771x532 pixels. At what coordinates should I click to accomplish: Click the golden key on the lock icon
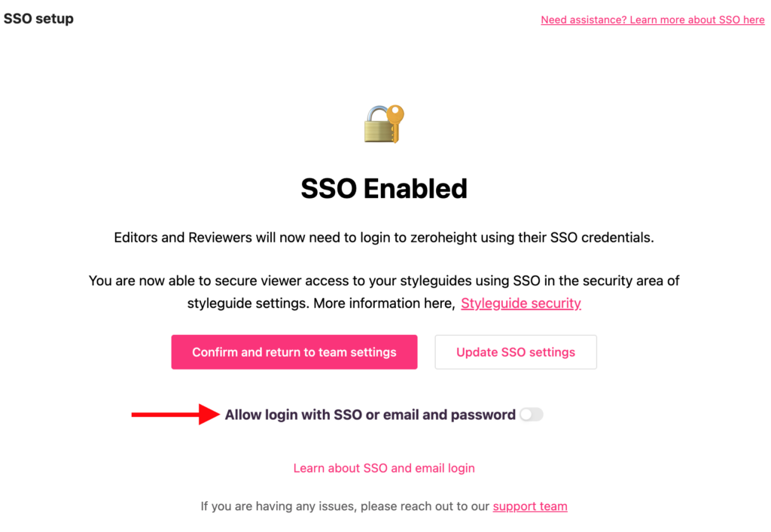tap(395, 123)
